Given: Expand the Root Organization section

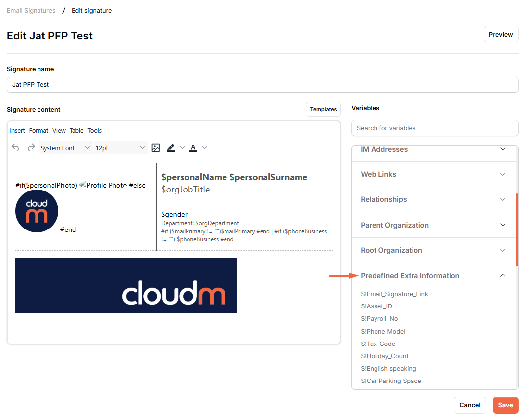Looking at the screenshot, I should click(433, 250).
